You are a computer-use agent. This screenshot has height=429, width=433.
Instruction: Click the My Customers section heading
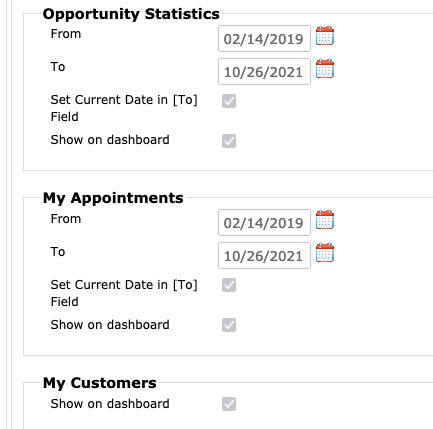[100, 383]
